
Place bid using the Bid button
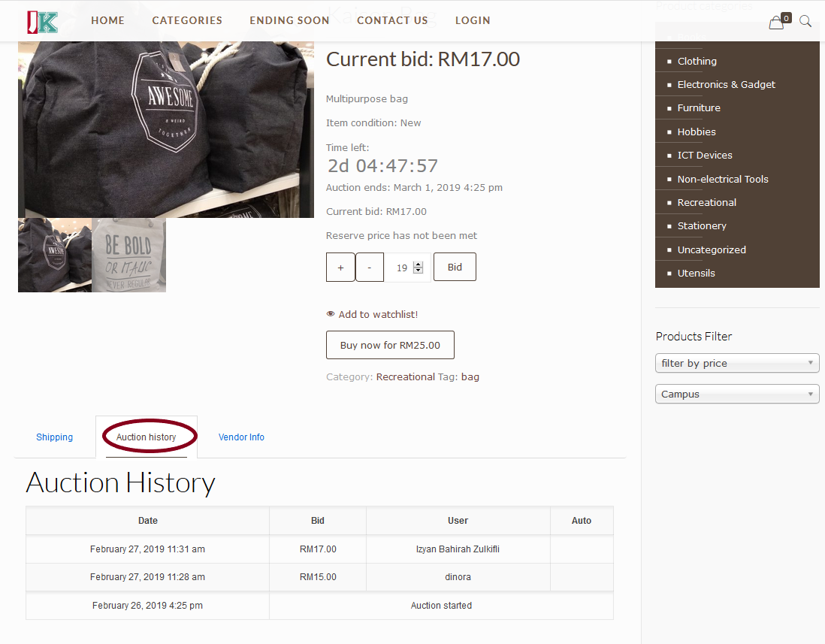[x=455, y=268]
